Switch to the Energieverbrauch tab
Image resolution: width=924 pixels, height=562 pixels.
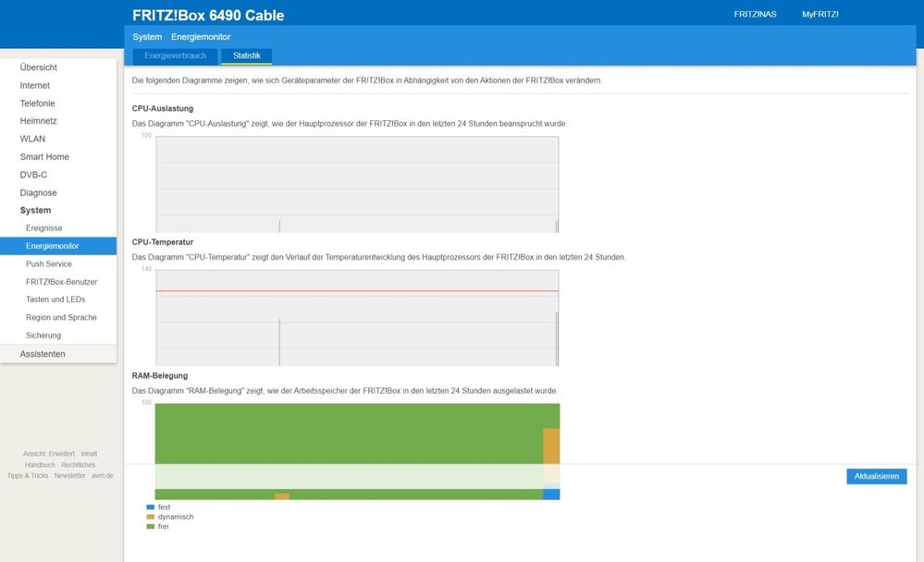[175, 56]
